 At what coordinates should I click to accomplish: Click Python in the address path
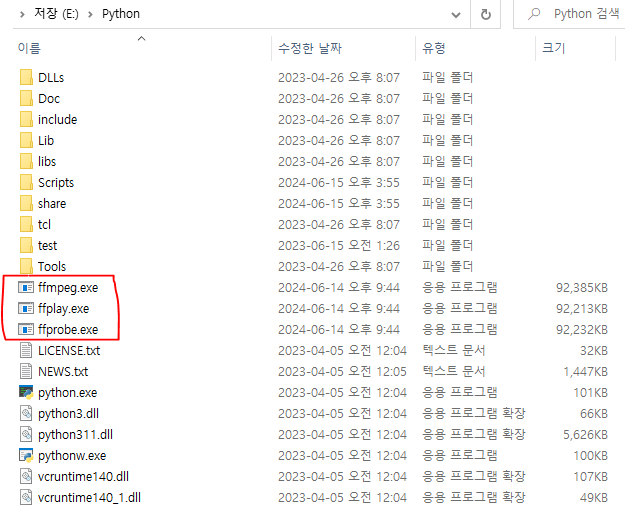coord(121,14)
